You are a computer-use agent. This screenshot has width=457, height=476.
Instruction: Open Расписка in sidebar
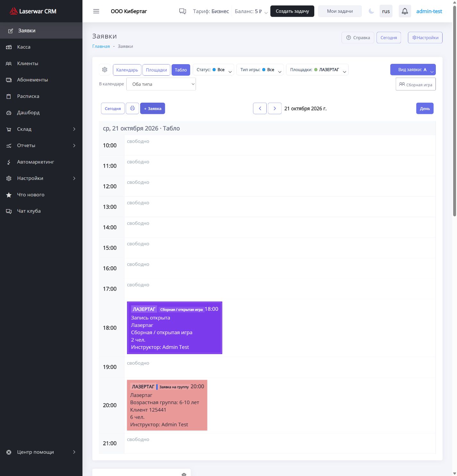point(41,96)
